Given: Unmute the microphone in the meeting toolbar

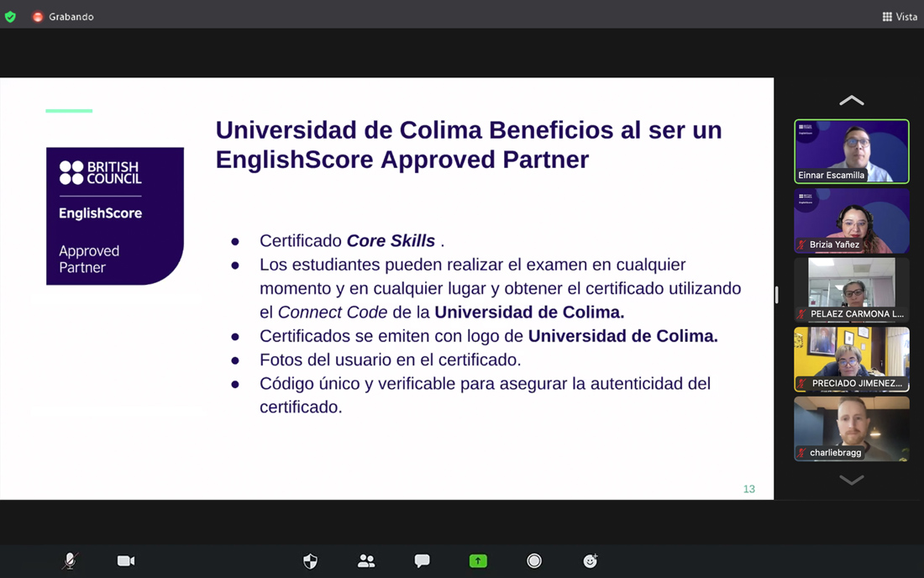Looking at the screenshot, I should pos(70,561).
